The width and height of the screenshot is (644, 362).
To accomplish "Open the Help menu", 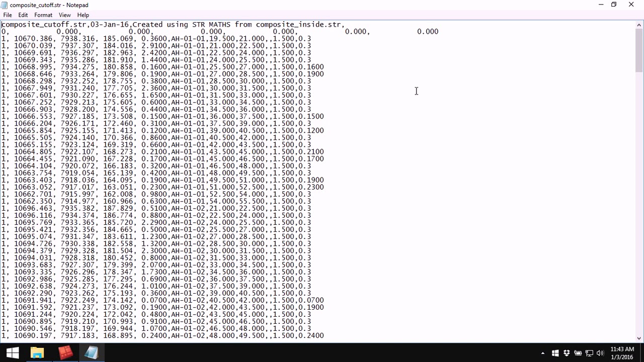I will pos(83,15).
